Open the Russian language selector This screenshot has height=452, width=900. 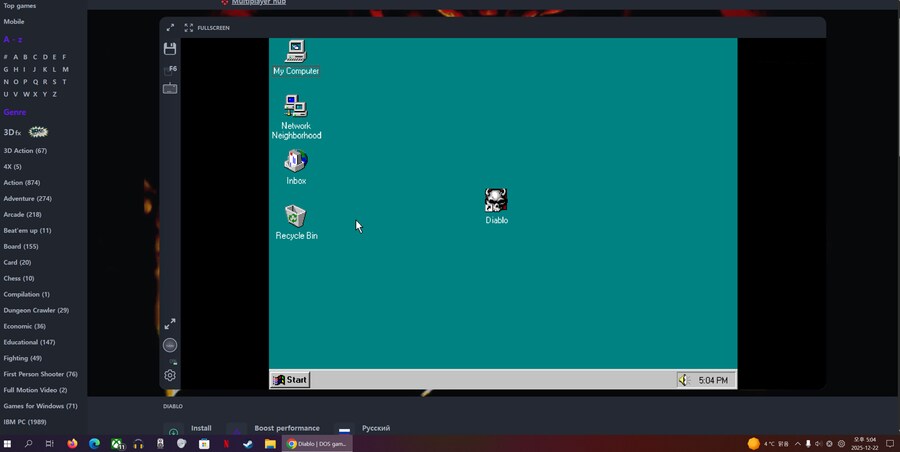375,428
